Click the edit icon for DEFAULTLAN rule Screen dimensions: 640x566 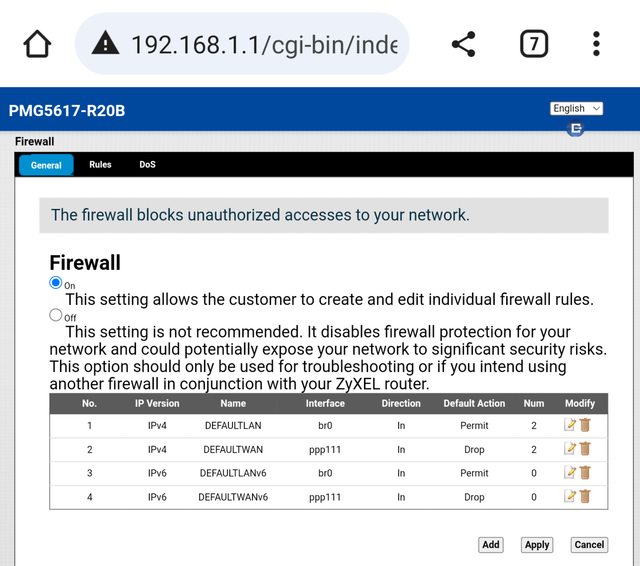(570, 425)
